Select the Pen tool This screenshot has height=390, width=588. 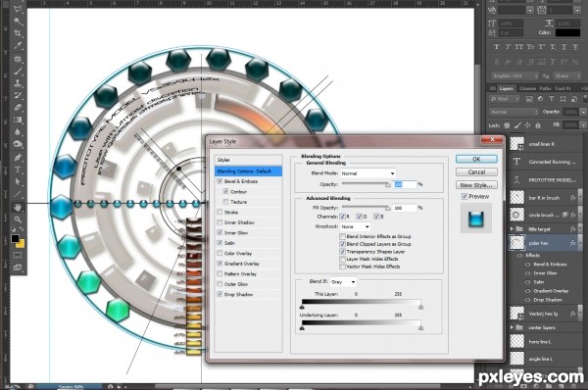18,157
